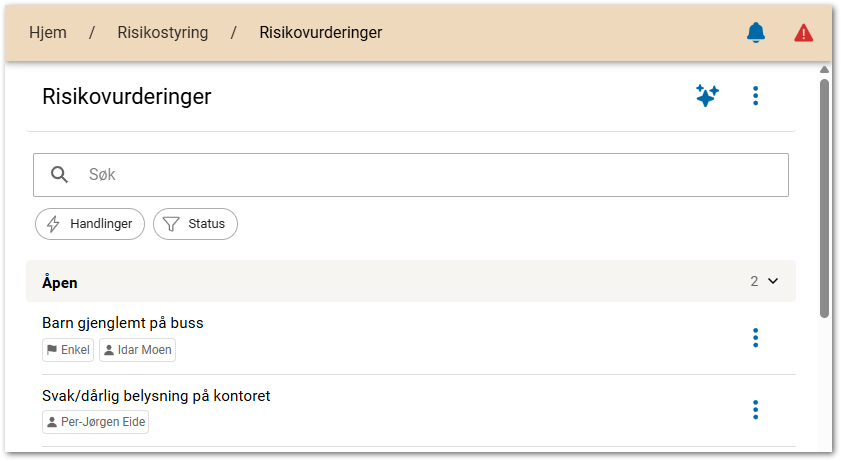Viewport: 841px width, 461px height.
Task: Open the Risikovurderinger page options menu
Action: coord(755,96)
